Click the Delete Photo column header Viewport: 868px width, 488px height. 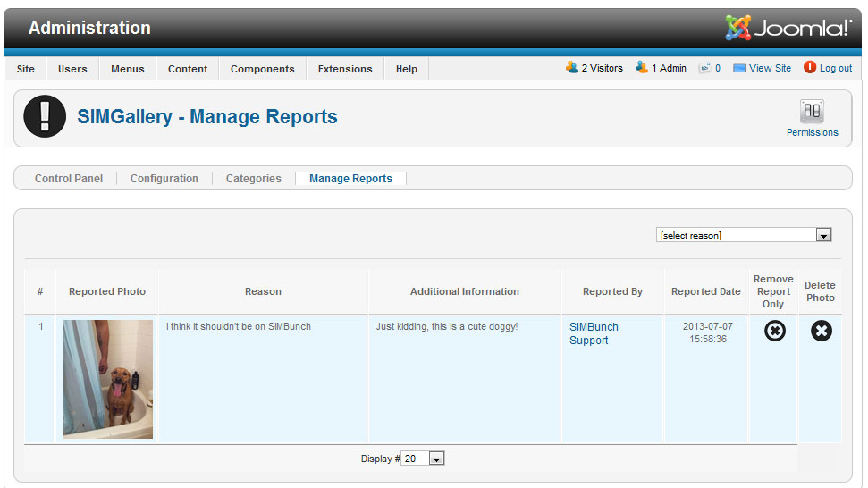pos(820,291)
